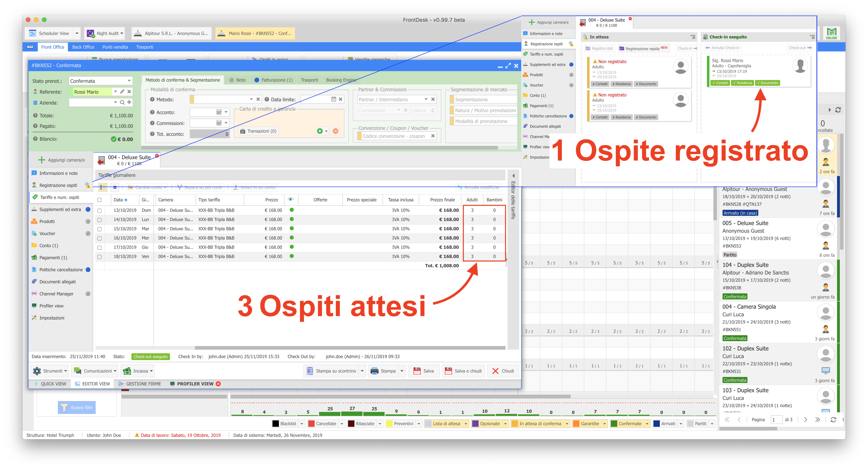Click the edit pencil icon beside Referente Rossi Mario
Screen dimensions: 868x469
click(122, 92)
